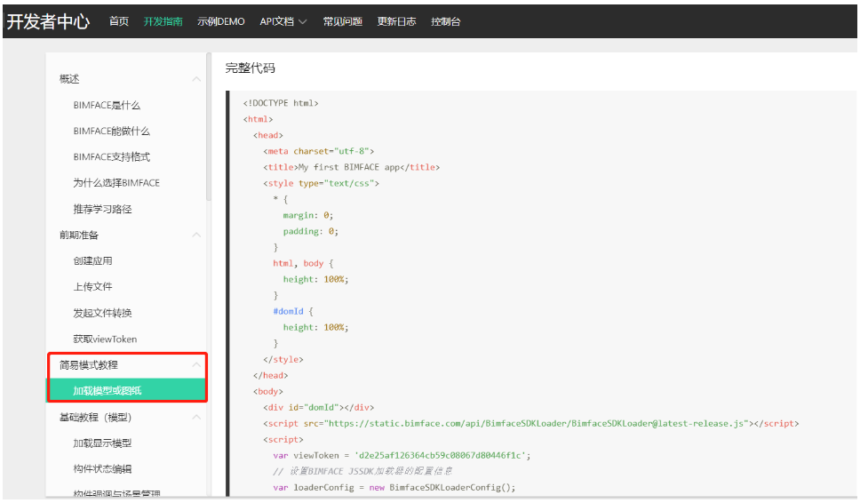Open 为什么选择BIMFACE in the sidebar

pyautogui.click(x=116, y=183)
